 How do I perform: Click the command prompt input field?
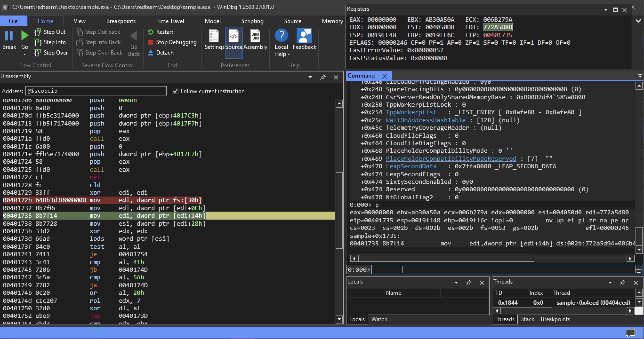point(503,270)
